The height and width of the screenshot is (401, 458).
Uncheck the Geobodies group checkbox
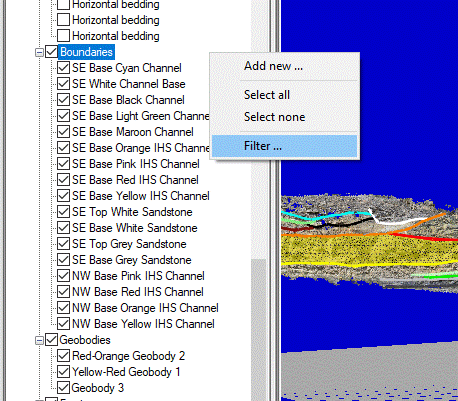click(x=51, y=340)
